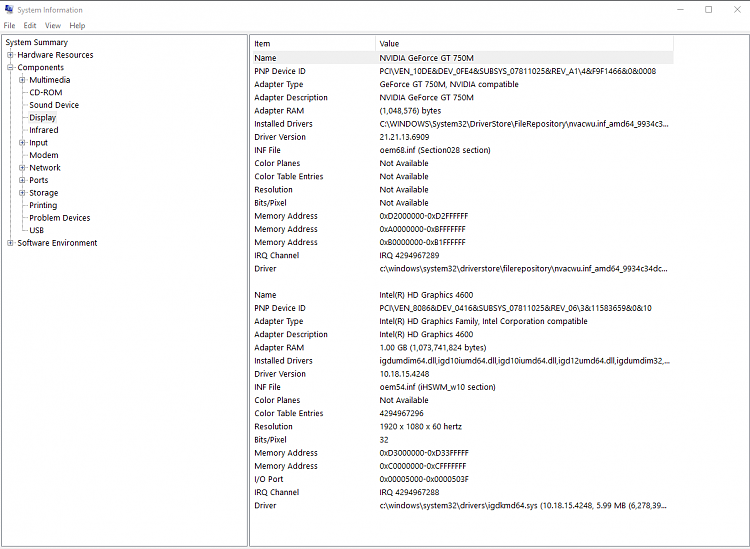The image size is (750, 549).
Task: Select the CD-ROM tree item
Action: point(46,92)
